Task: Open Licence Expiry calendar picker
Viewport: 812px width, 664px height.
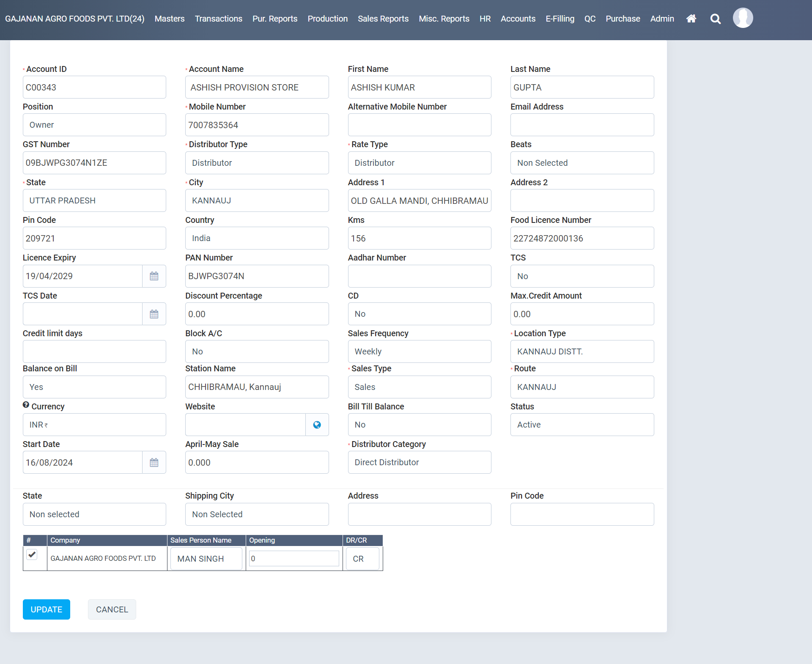Action: (x=154, y=276)
